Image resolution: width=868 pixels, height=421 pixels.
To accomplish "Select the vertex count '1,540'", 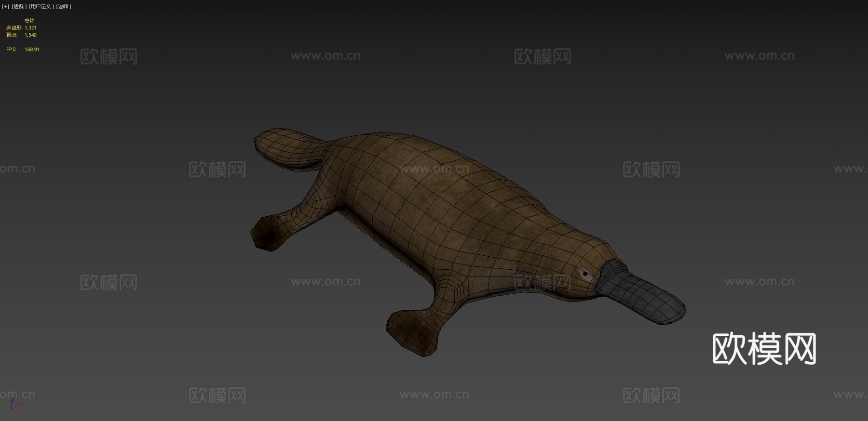I will coord(31,35).
